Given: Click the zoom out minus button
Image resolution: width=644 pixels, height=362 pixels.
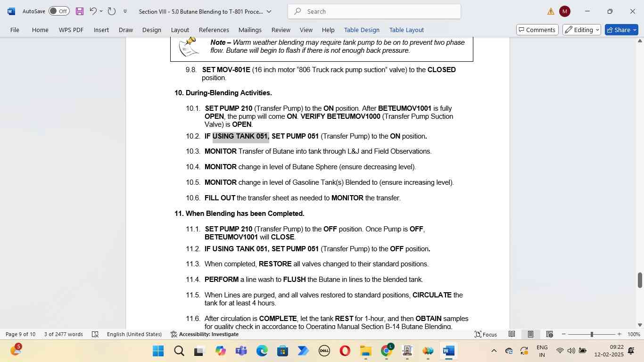Looking at the screenshot, I should [x=563, y=334].
